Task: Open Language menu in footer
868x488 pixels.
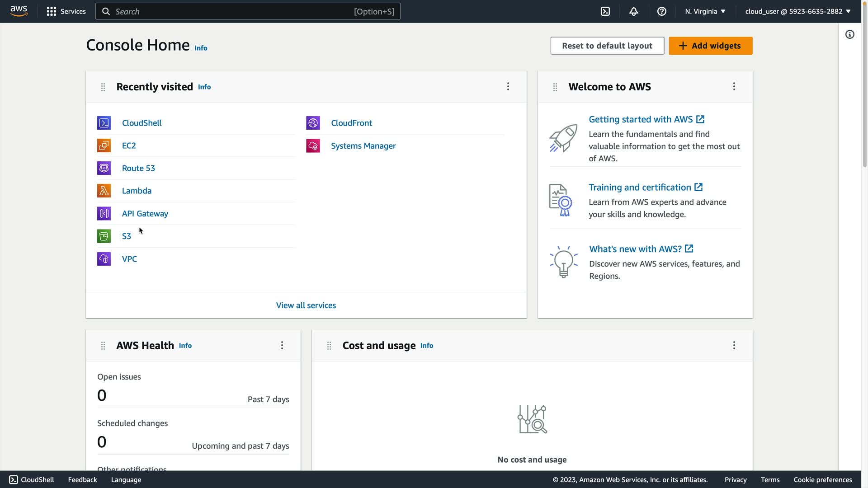Action: [126, 480]
